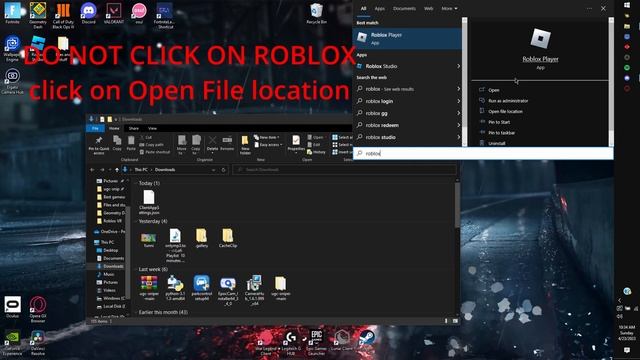Open the View tab in File Explorer

tap(152, 129)
